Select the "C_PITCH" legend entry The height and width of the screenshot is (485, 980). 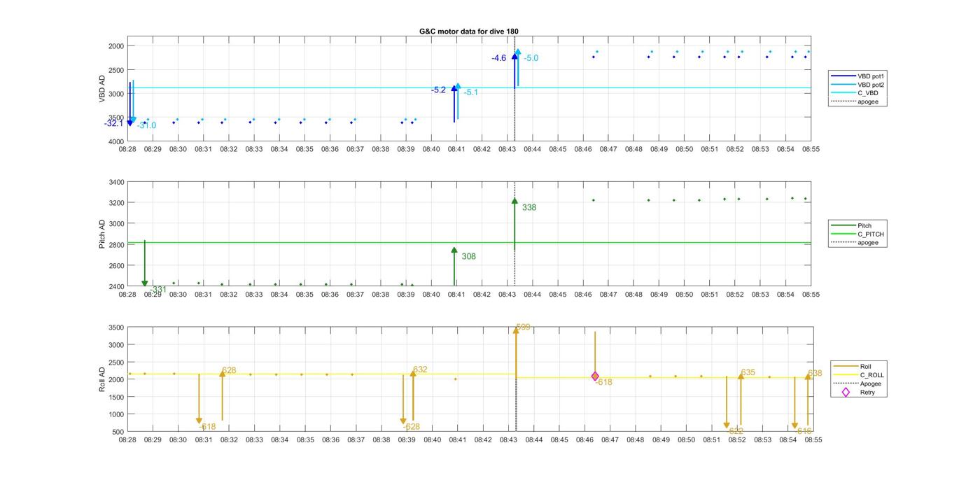click(x=856, y=234)
